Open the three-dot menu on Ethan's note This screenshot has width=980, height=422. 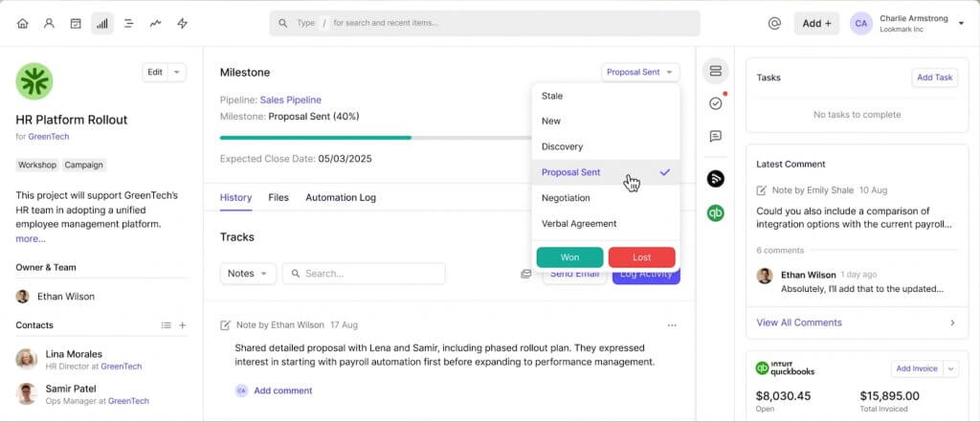pyautogui.click(x=672, y=325)
